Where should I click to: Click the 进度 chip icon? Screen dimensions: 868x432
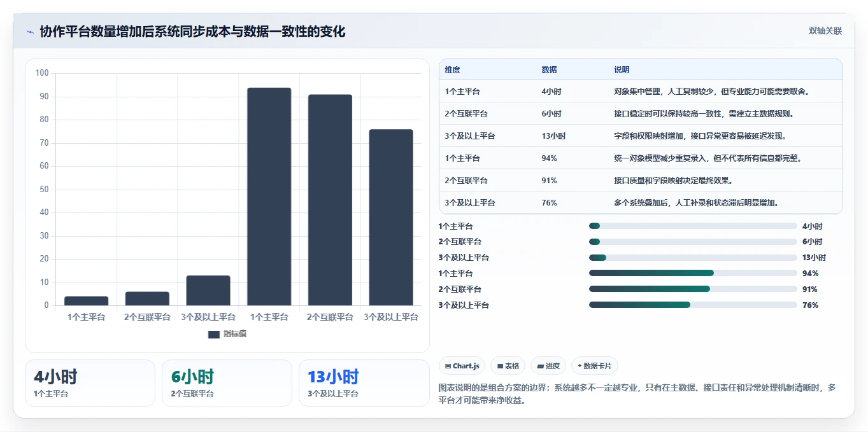pyautogui.click(x=541, y=366)
